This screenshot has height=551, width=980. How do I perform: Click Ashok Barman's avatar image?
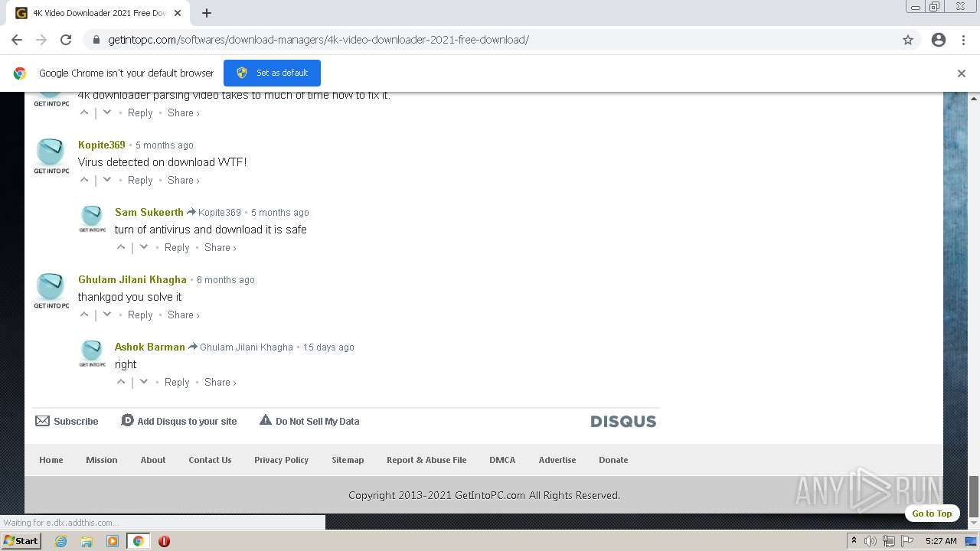tap(92, 354)
